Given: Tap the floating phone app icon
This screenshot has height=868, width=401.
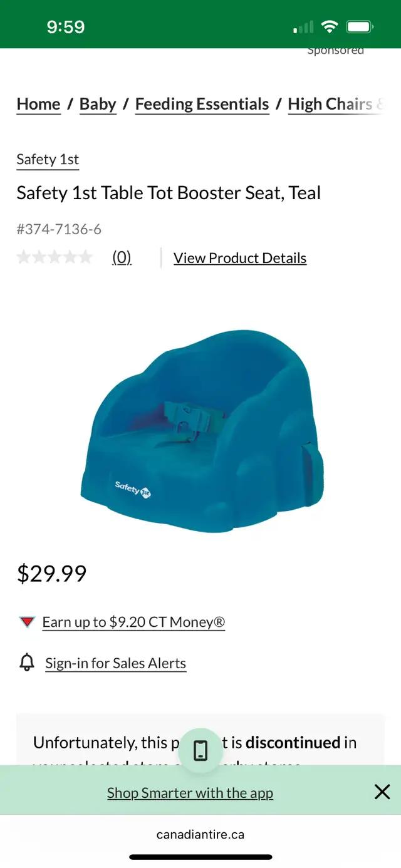Looking at the screenshot, I should [200, 750].
